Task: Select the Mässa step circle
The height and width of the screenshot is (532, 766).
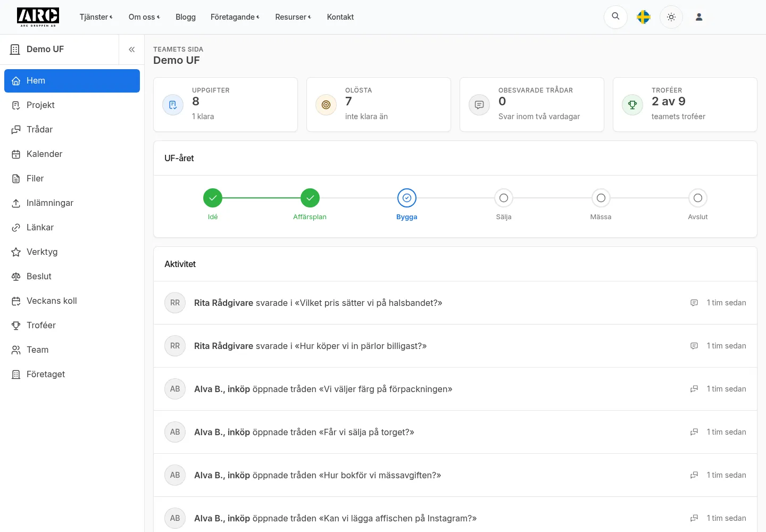Action: (x=601, y=198)
